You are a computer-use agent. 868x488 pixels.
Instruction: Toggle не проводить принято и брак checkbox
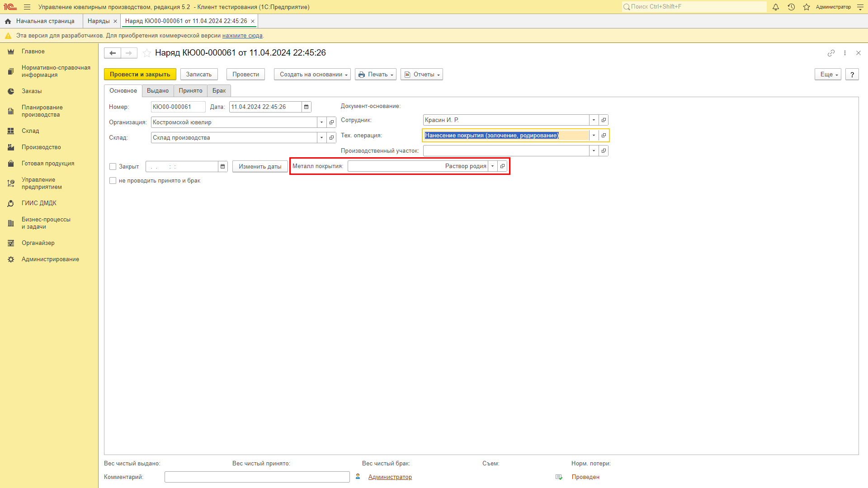pyautogui.click(x=113, y=181)
